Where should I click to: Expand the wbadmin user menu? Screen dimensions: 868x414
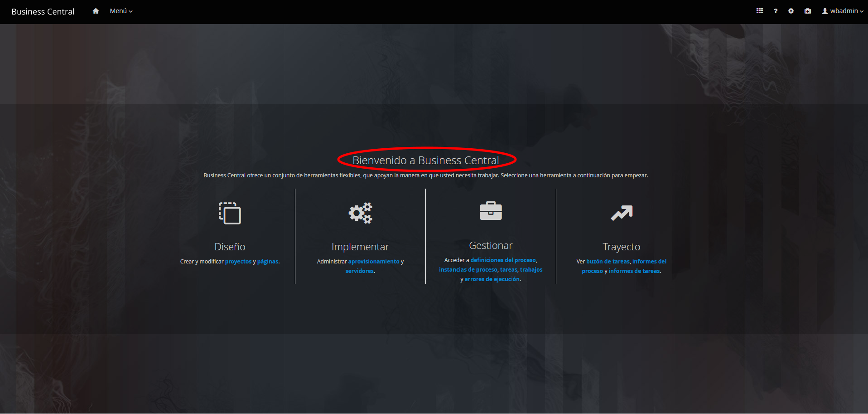tap(843, 11)
